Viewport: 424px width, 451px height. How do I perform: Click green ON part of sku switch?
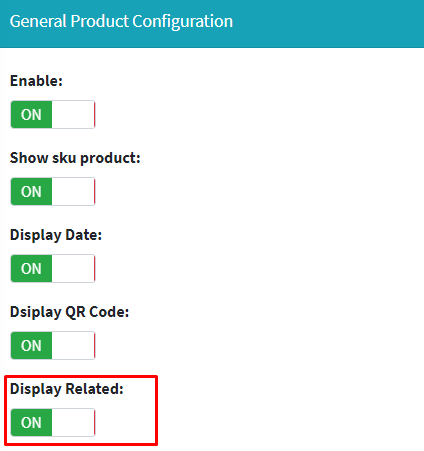click(31, 191)
